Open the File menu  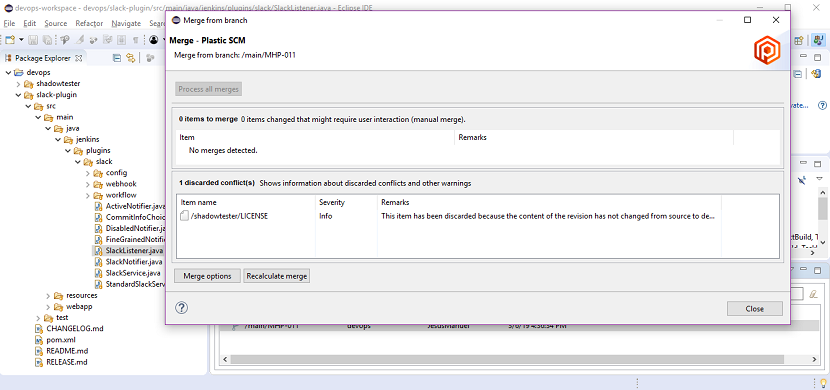click(x=9, y=23)
